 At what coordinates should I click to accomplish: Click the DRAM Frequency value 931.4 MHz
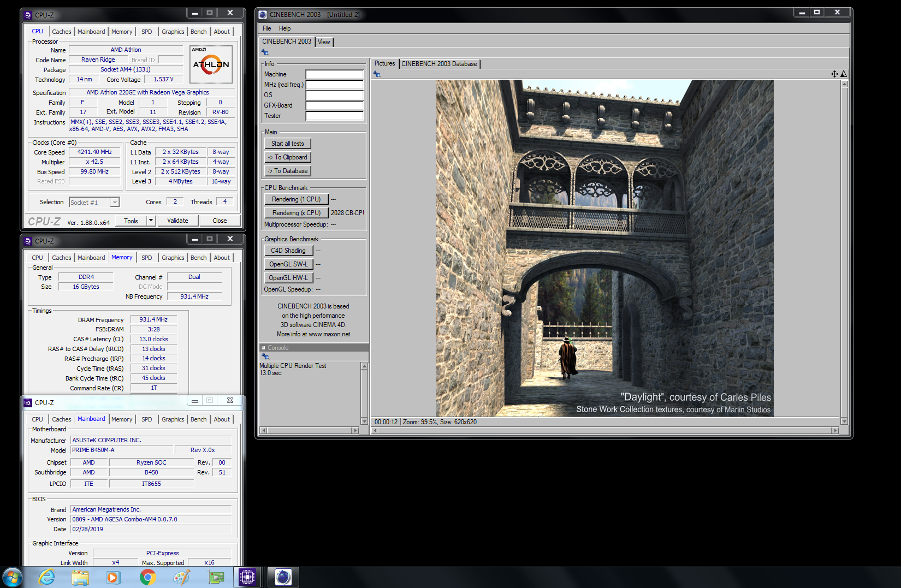point(153,320)
